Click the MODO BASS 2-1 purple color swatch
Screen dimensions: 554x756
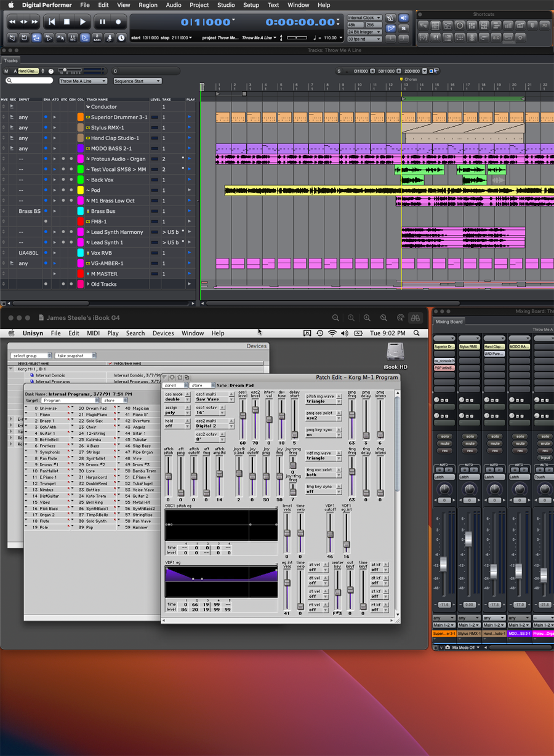coord(80,148)
